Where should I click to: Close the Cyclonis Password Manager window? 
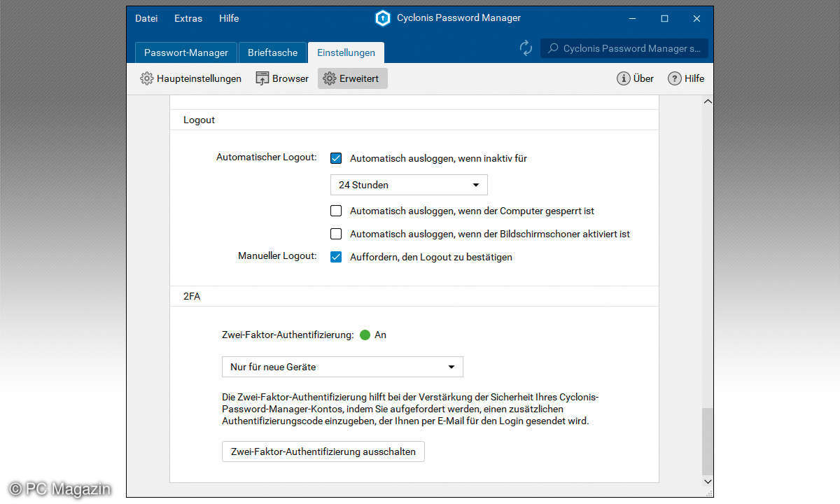[x=696, y=19]
